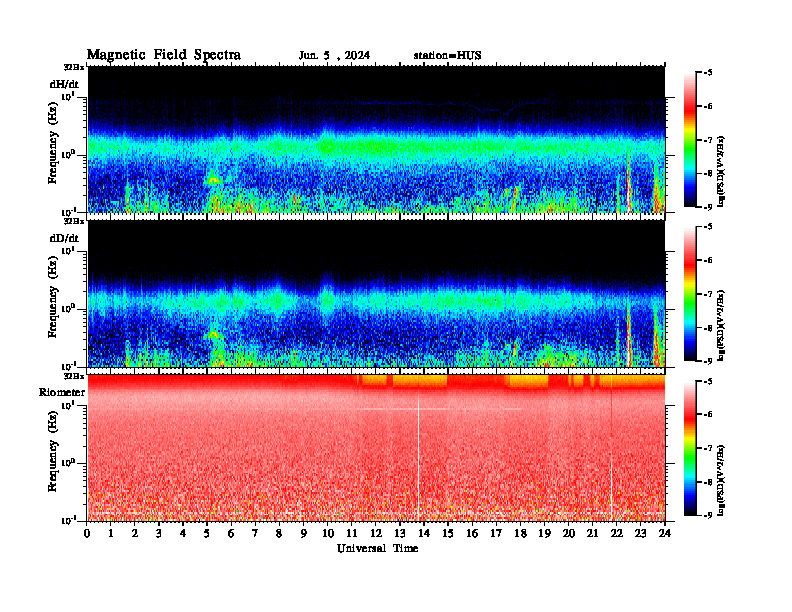This screenshot has width=792, height=612.
Task: Click the dH/dt spectrogram plot
Action: point(376,139)
